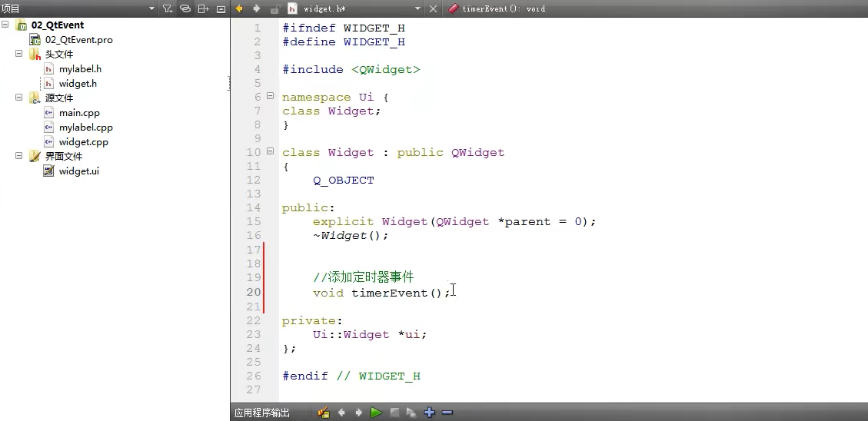
Task: Go forward in editor navigation history
Action: 256,8
